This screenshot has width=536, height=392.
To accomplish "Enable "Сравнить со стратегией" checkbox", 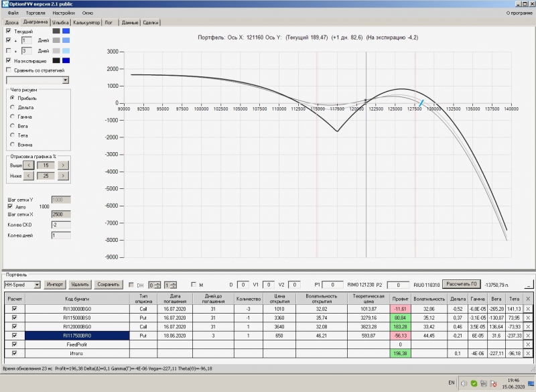I will tap(9, 70).
